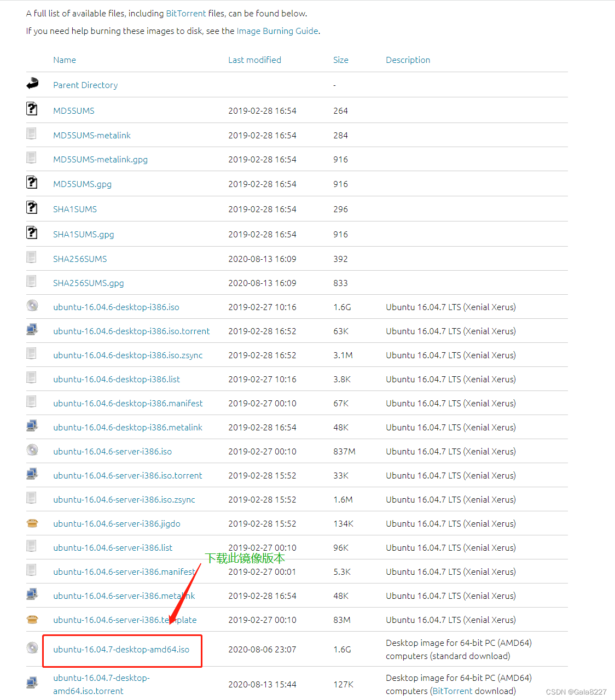The image size is (615, 700).
Task: Open ubuntu-16.04.6-server-i386.jigdo link
Action: pyautogui.click(x=117, y=523)
